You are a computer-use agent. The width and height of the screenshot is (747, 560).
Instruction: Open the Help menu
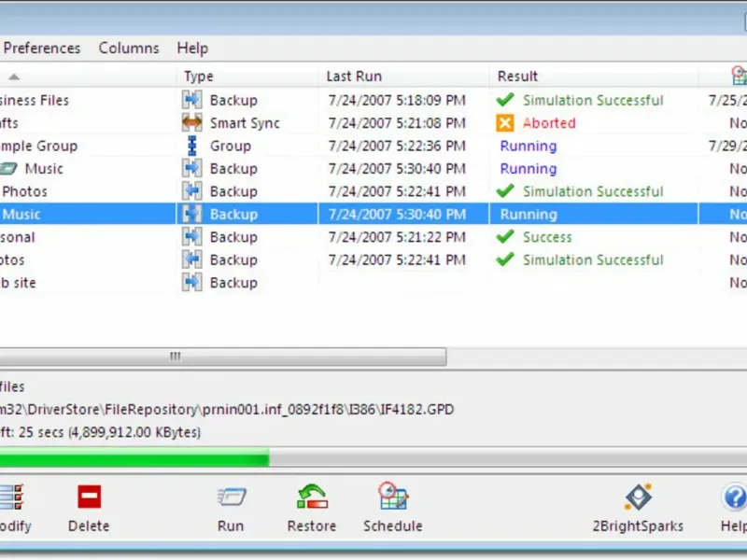192,49
